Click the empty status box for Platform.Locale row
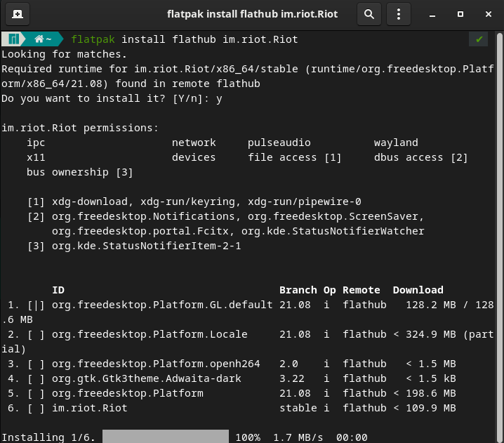The width and height of the screenshot is (504, 443). pyautogui.click(x=36, y=334)
